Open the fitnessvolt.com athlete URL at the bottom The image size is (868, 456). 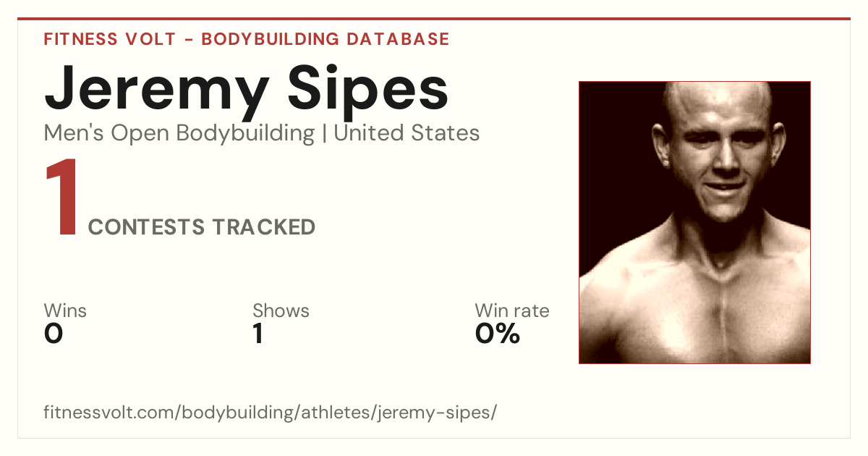[271, 413]
